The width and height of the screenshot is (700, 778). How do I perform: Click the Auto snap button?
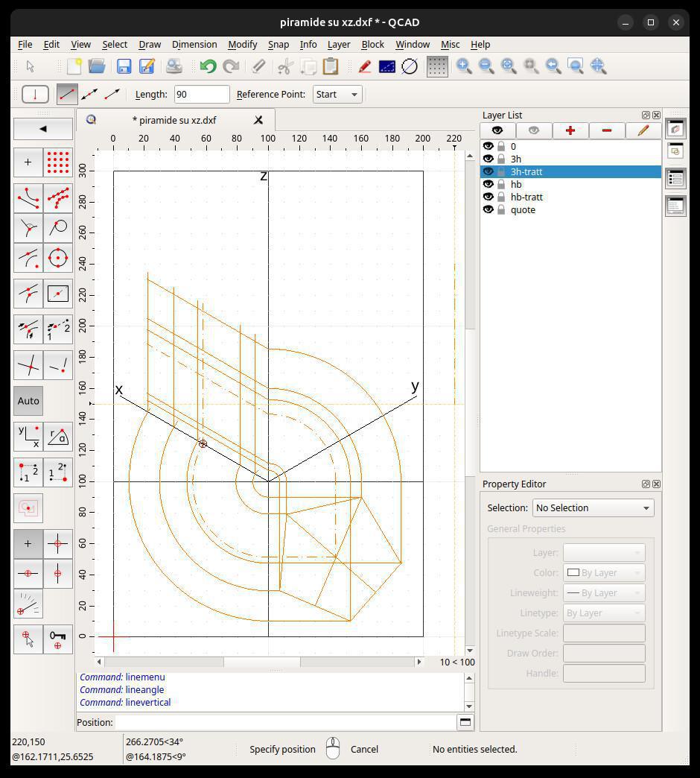(x=28, y=401)
